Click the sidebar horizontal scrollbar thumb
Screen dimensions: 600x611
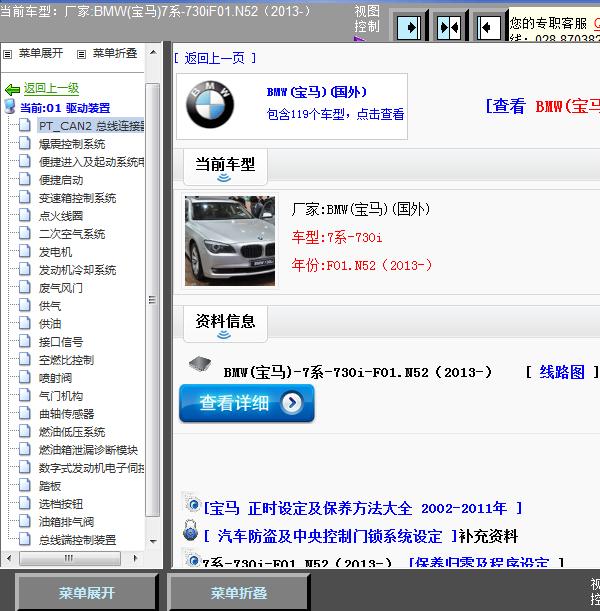69,558
